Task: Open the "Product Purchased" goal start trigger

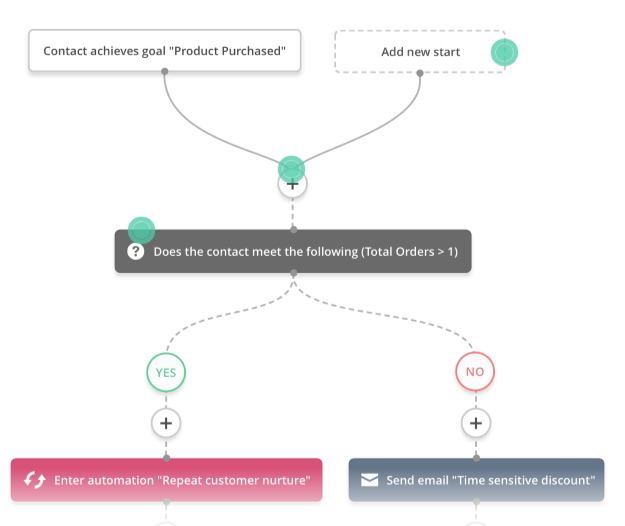Action: pyautogui.click(x=164, y=51)
